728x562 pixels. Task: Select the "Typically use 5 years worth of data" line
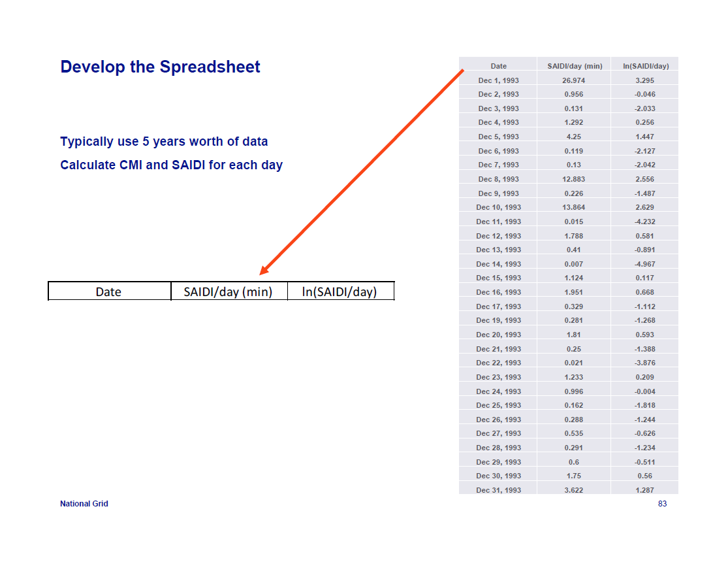click(x=164, y=142)
